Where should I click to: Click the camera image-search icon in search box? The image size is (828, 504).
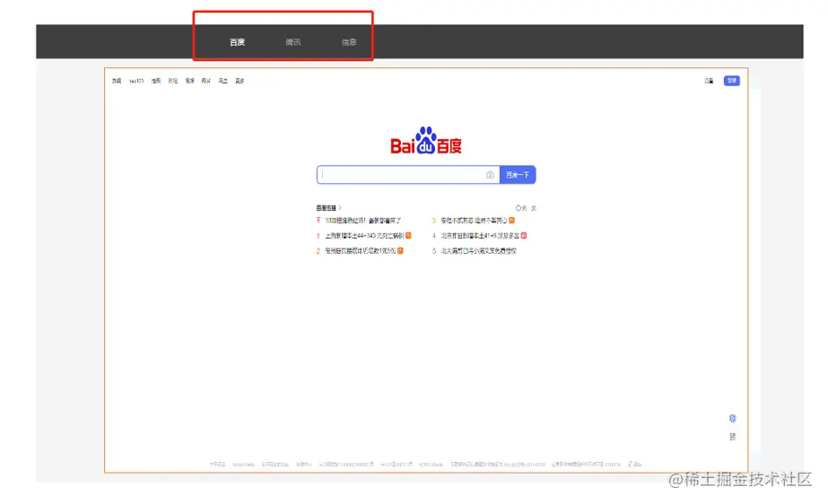490,175
